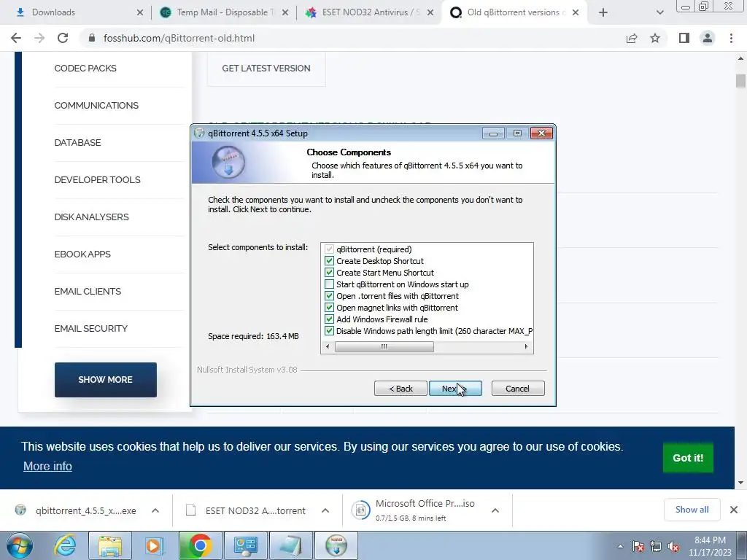Click the muted volume tray icon
This screenshot has height=560, width=747.
point(673,546)
